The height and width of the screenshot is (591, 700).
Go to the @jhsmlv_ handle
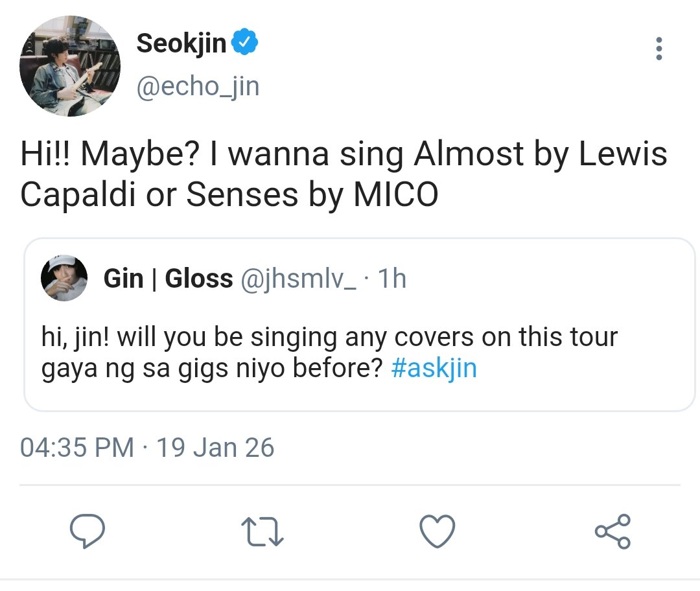point(298,279)
